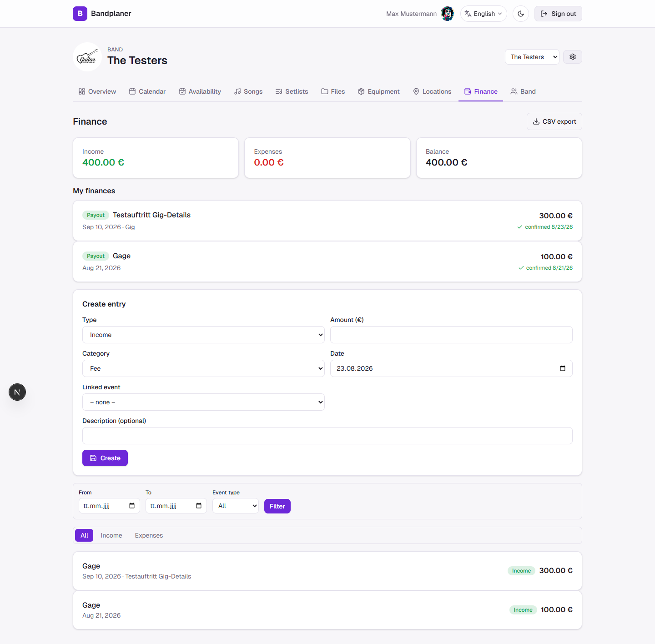Go to the Equipment tab
Image resolution: width=655 pixels, height=644 pixels.
[379, 91]
